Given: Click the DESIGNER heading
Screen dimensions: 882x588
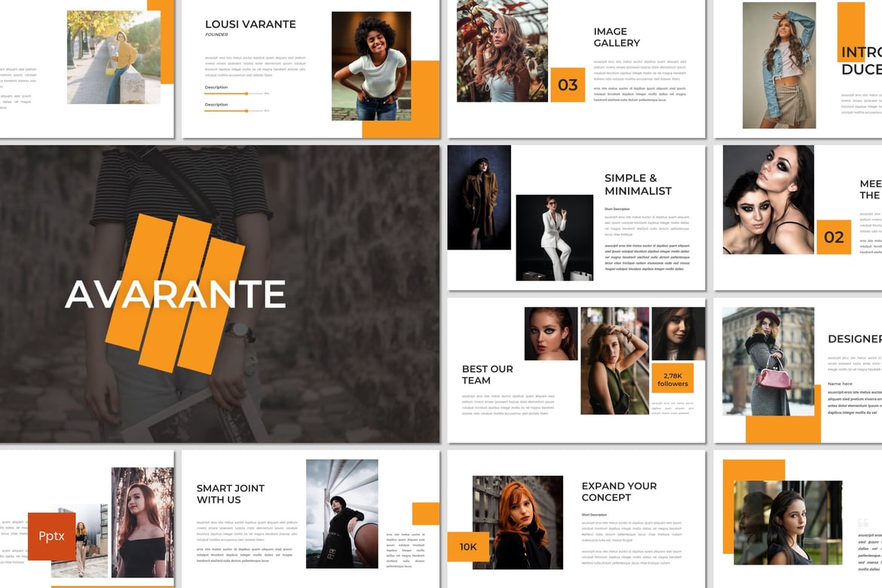Looking at the screenshot, I should pos(854,338).
